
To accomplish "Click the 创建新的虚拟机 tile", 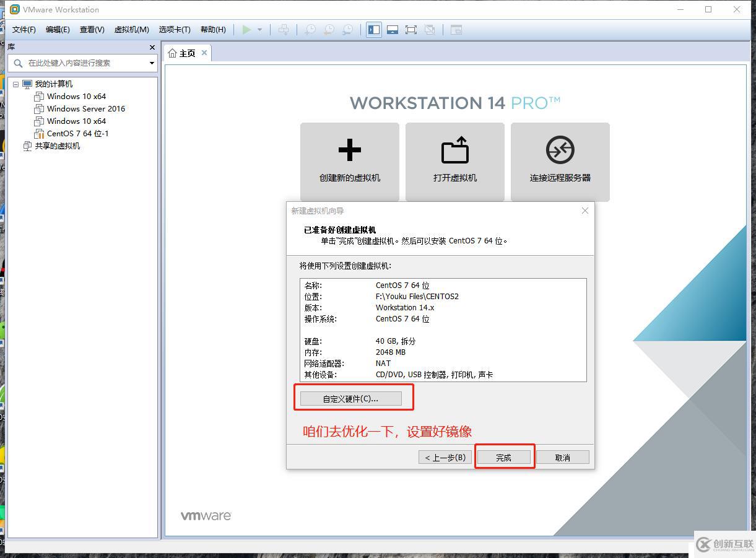I will pyautogui.click(x=350, y=162).
